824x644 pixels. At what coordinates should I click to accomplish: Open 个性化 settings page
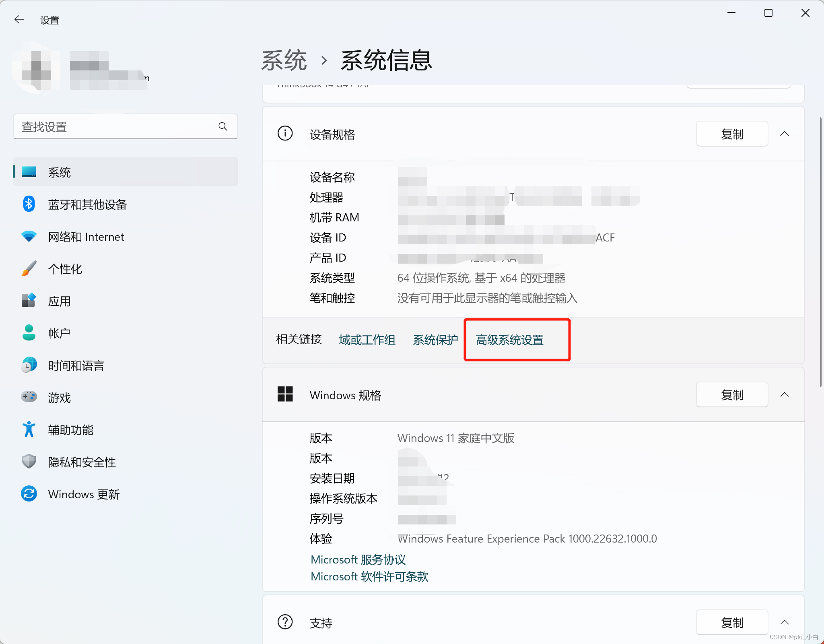tap(126, 268)
